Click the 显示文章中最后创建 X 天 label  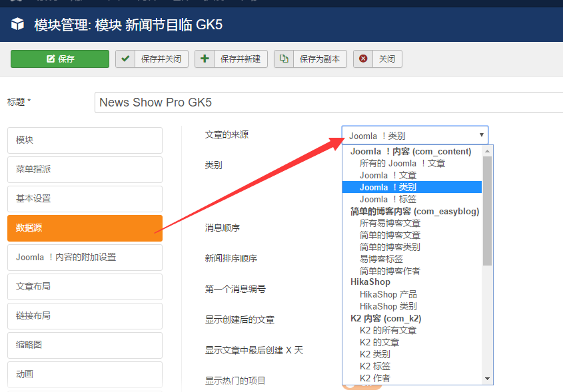tap(254, 350)
